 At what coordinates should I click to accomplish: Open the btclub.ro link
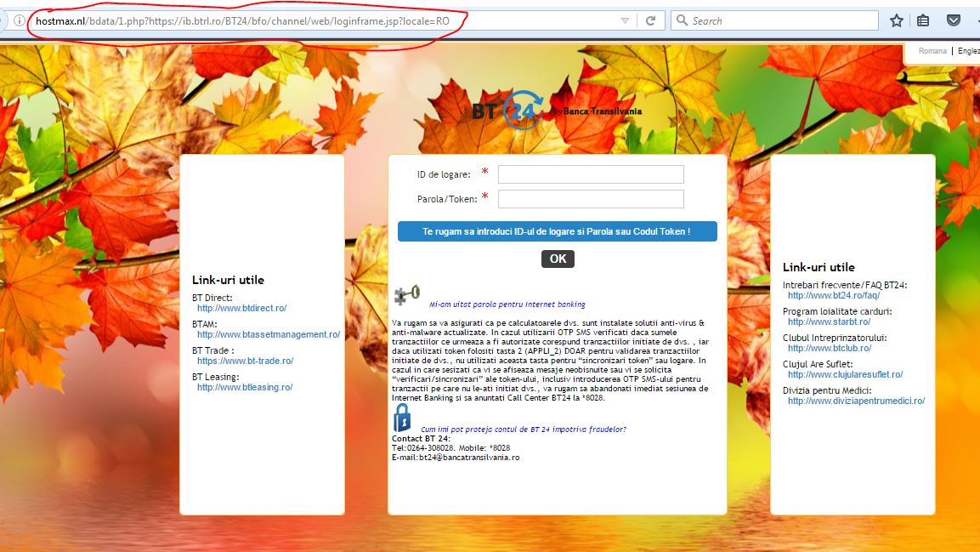[830, 348]
